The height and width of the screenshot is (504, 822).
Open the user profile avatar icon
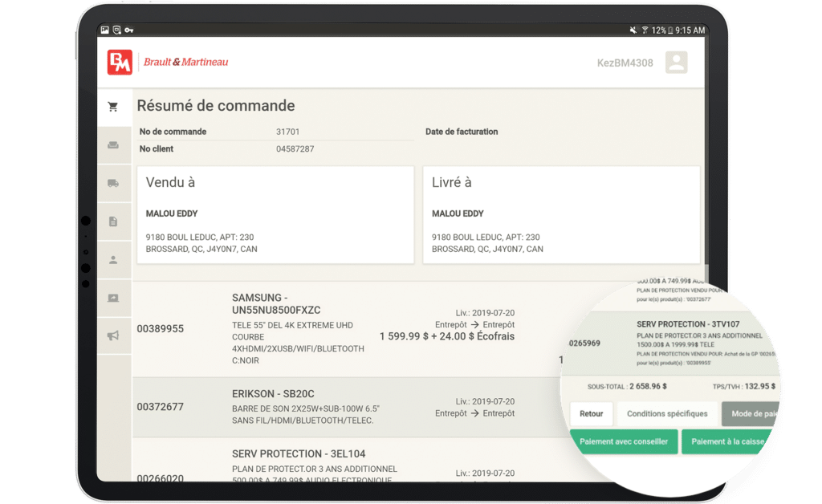pyautogui.click(x=676, y=63)
